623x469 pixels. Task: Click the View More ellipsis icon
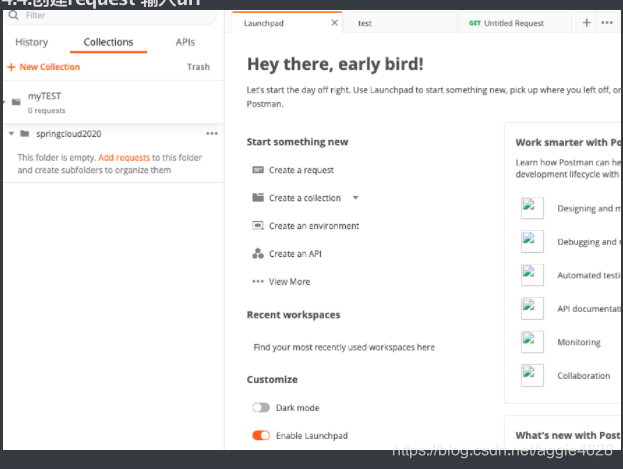pyautogui.click(x=258, y=281)
